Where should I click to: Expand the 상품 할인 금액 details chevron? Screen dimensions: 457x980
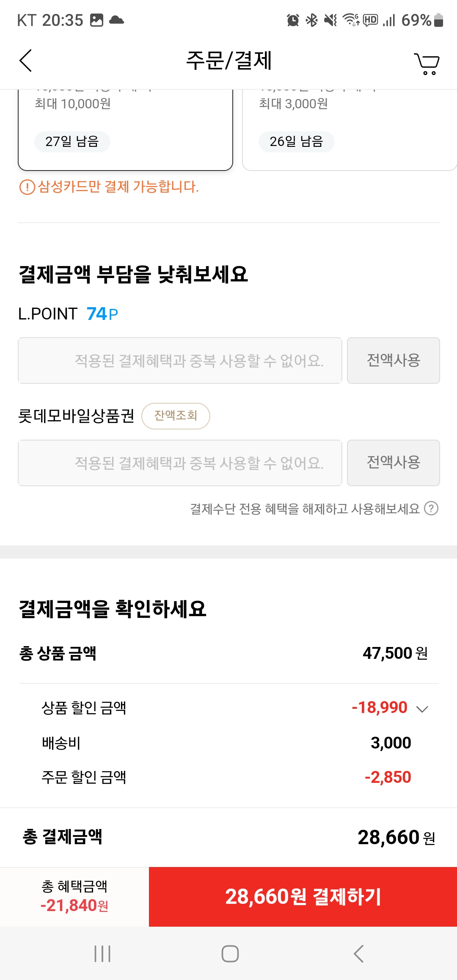point(422,709)
